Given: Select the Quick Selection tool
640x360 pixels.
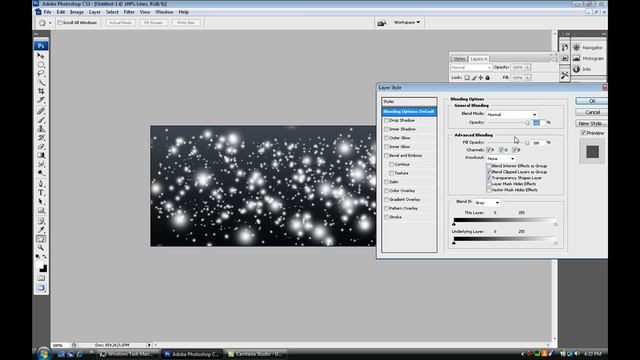Looking at the screenshot, I should tap(41, 82).
